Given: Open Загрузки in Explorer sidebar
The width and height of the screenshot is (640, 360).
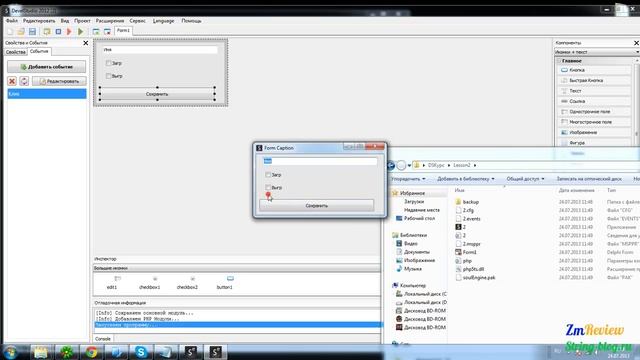Looking at the screenshot, I should (414, 202).
